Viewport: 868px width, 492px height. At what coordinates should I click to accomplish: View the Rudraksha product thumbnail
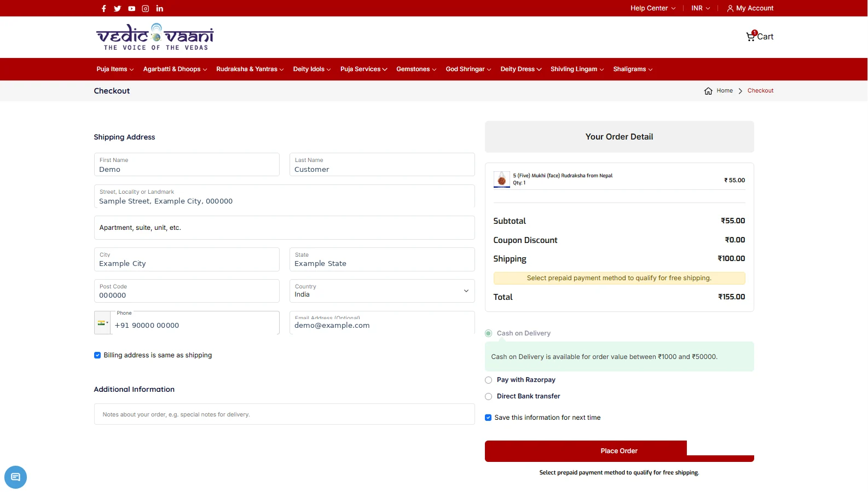tap(502, 180)
